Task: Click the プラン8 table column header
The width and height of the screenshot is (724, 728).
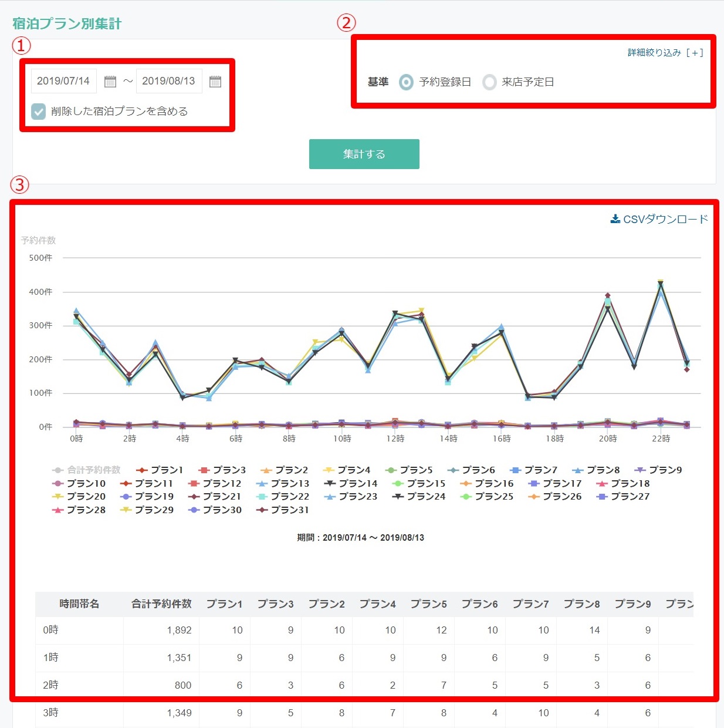Action: pos(581,604)
